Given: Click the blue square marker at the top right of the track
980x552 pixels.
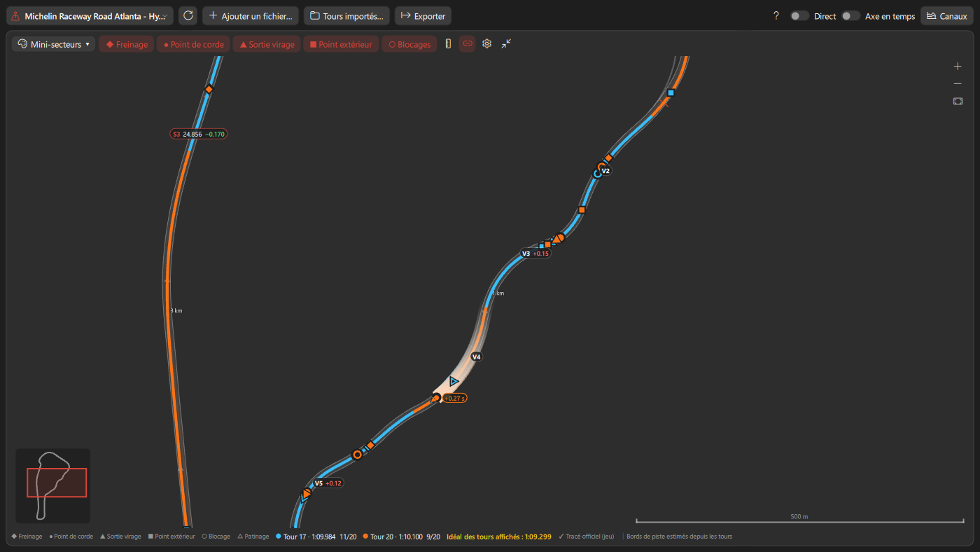Looking at the screenshot, I should click(x=671, y=92).
